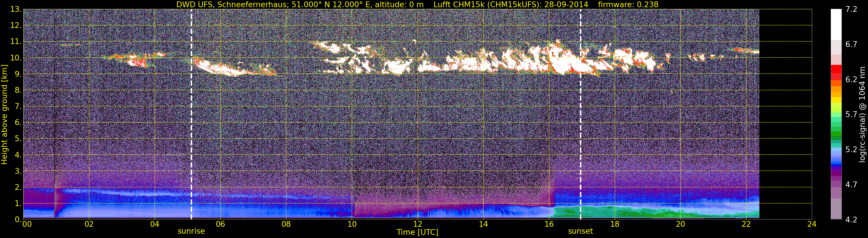Click the height axis tick '8.'
This screenshot has height=238, width=868.
point(18,90)
